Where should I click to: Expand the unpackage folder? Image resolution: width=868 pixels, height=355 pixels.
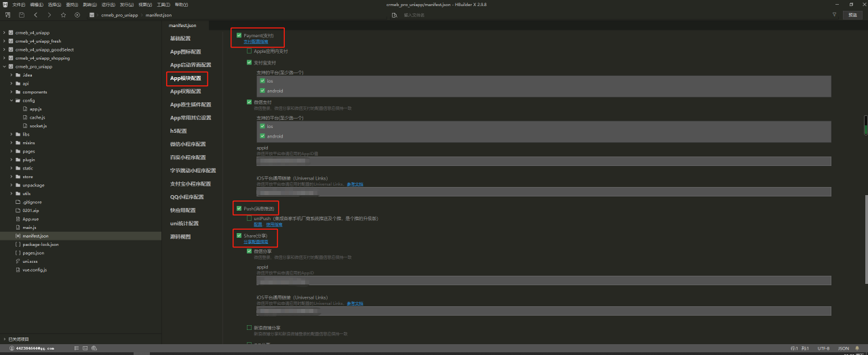coord(12,185)
